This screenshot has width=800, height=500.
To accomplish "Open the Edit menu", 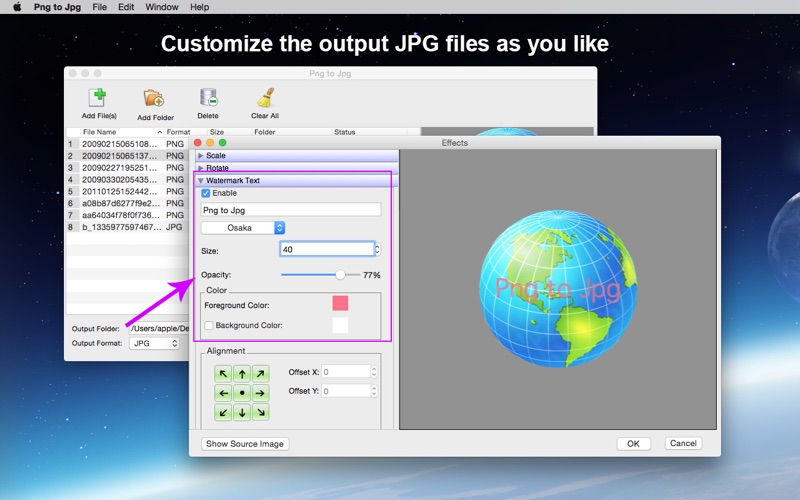I will [126, 7].
